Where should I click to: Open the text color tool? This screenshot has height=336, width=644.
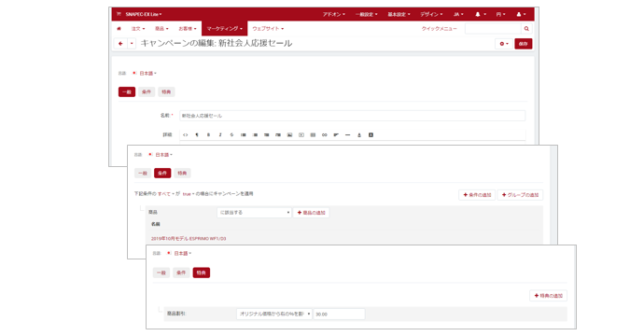[x=359, y=134]
